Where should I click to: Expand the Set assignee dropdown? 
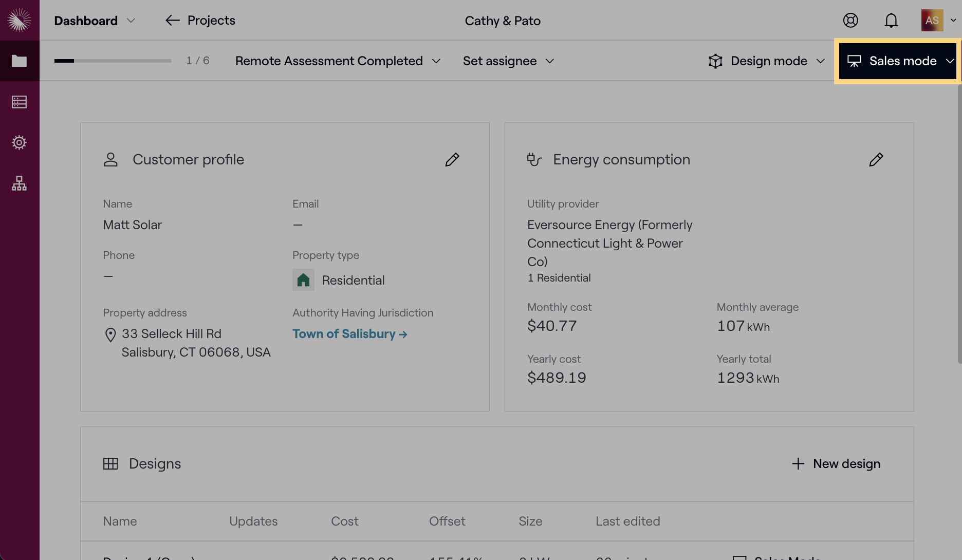coord(508,61)
